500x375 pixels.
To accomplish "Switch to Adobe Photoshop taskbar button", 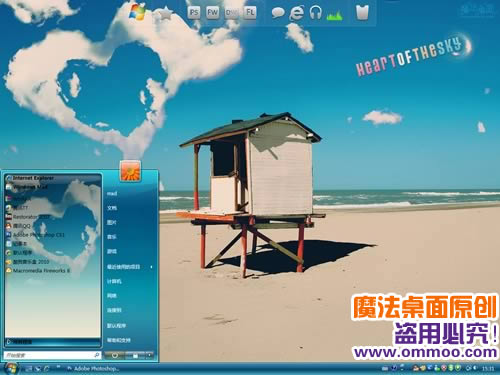I will [x=92, y=369].
